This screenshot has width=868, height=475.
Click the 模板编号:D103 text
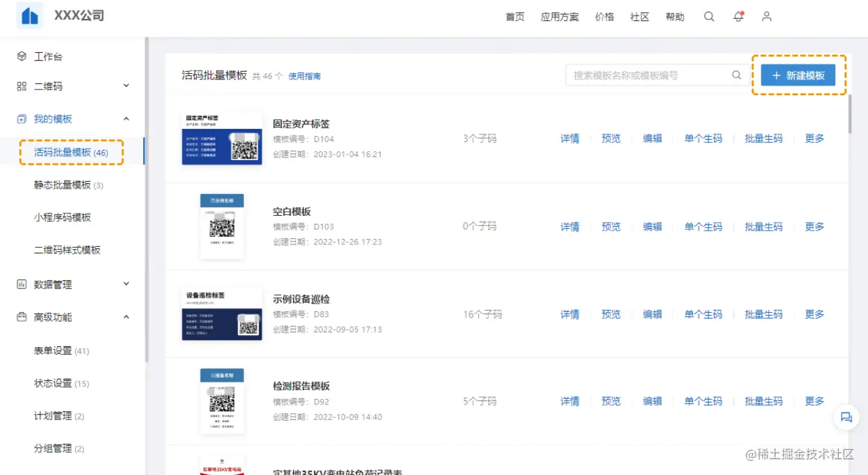click(303, 227)
